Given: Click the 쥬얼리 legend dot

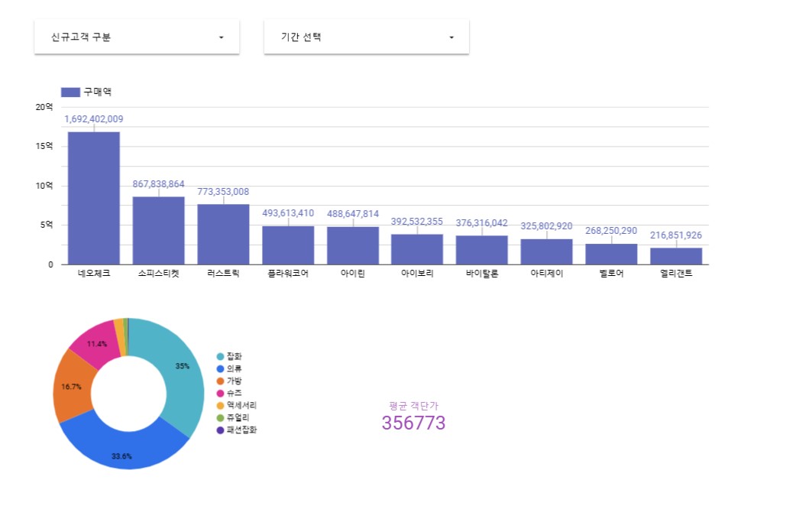Looking at the screenshot, I should pos(220,418).
